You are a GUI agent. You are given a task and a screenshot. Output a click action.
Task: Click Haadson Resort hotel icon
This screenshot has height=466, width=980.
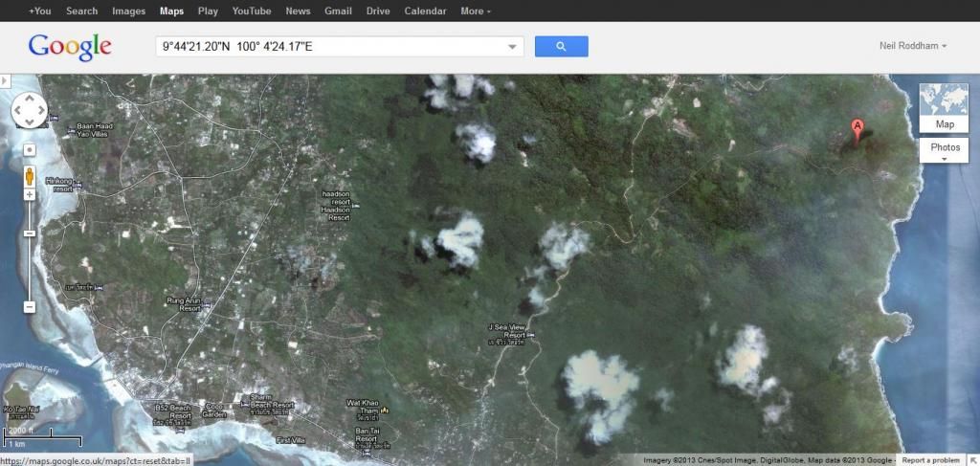point(356,206)
